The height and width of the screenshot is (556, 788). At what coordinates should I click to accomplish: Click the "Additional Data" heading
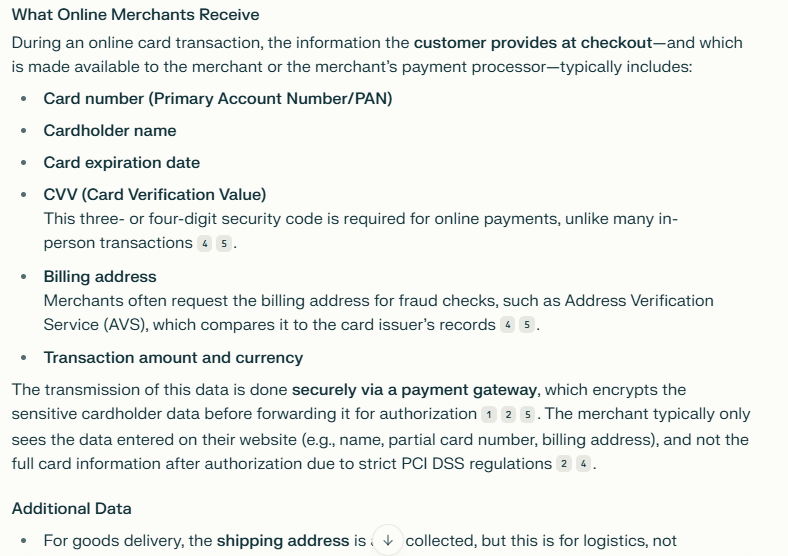71,509
